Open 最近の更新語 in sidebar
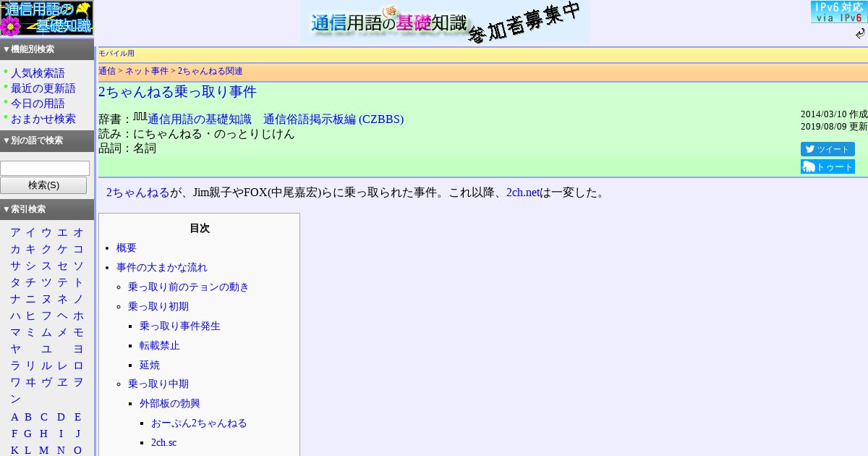This screenshot has height=456, width=868. tap(43, 88)
